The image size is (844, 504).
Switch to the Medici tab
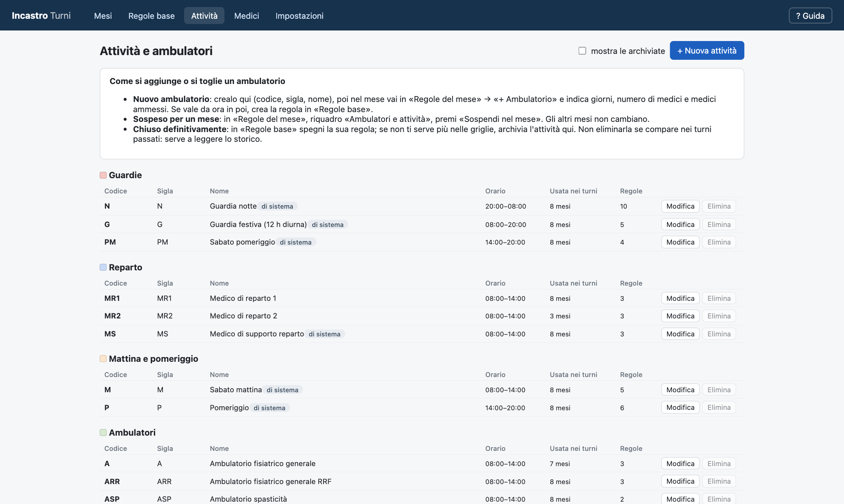pos(247,16)
